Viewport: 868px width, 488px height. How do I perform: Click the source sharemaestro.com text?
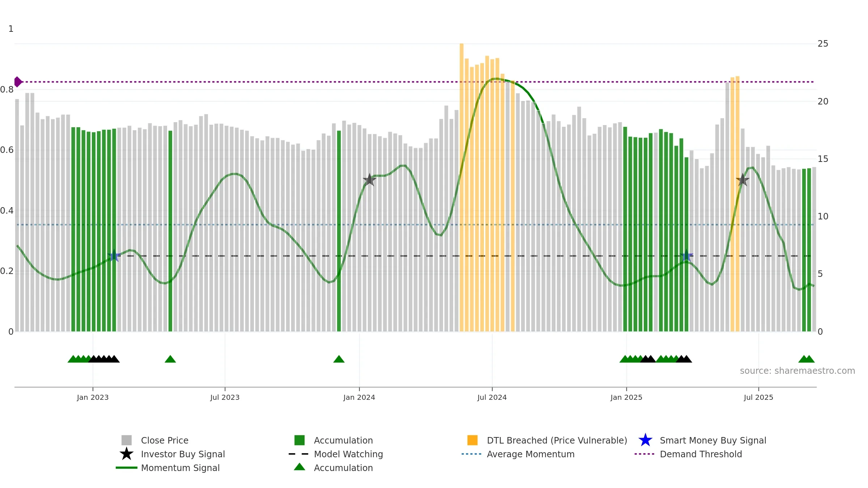(x=797, y=371)
